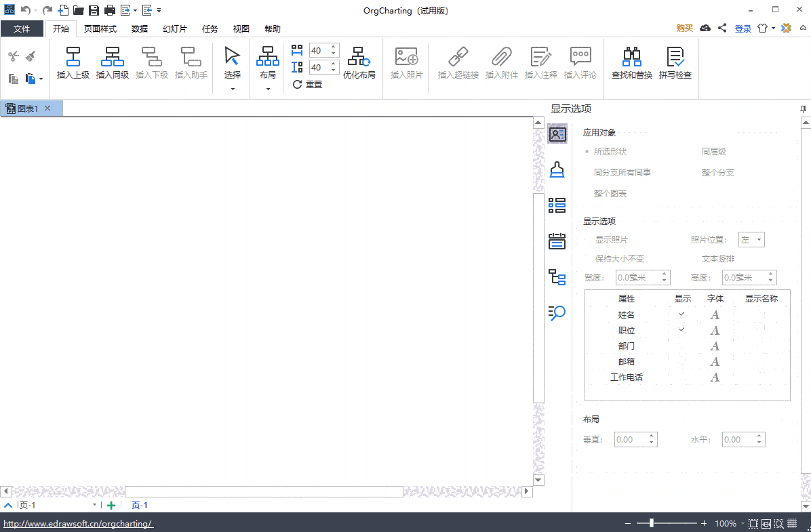Toggle the grid icon in status bar
The image size is (811, 532).
click(x=792, y=523)
